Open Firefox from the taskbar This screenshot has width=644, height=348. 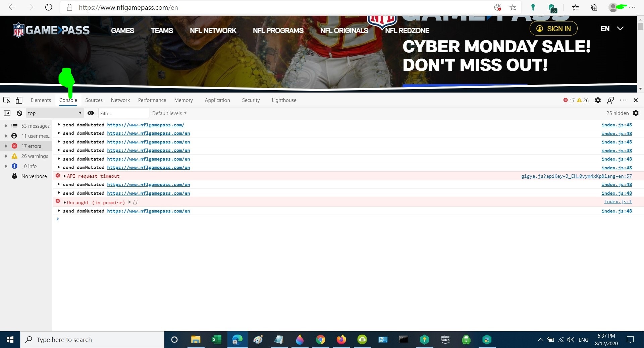[x=341, y=340]
